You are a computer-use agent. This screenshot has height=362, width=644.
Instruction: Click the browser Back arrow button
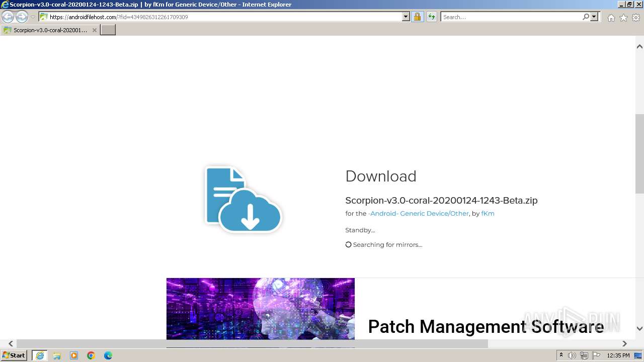pyautogui.click(x=8, y=17)
